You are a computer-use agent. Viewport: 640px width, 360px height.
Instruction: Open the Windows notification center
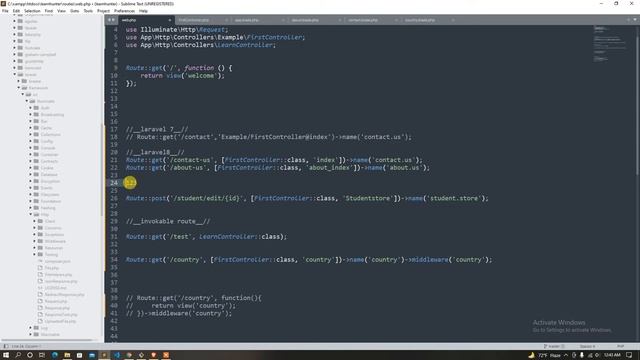[629, 355]
